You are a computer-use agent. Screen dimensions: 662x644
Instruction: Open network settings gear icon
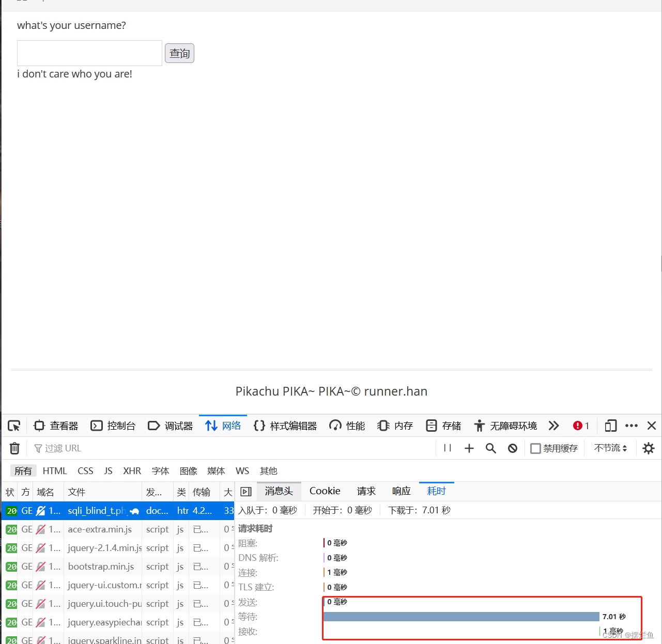click(648, 448)
